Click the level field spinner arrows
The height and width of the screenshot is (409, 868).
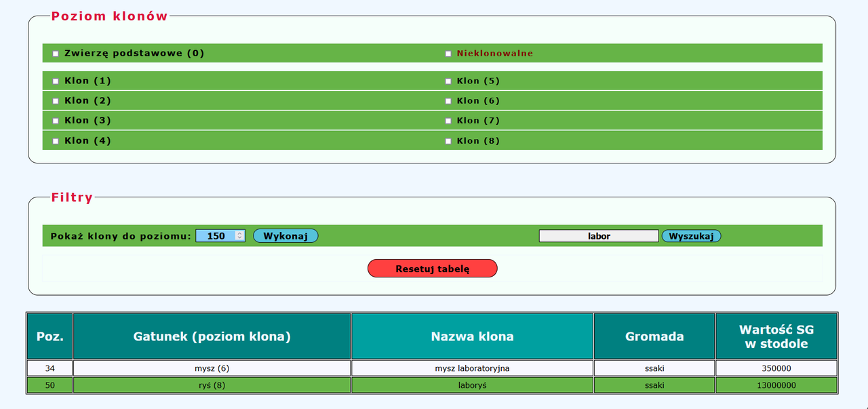coord(239,236)
